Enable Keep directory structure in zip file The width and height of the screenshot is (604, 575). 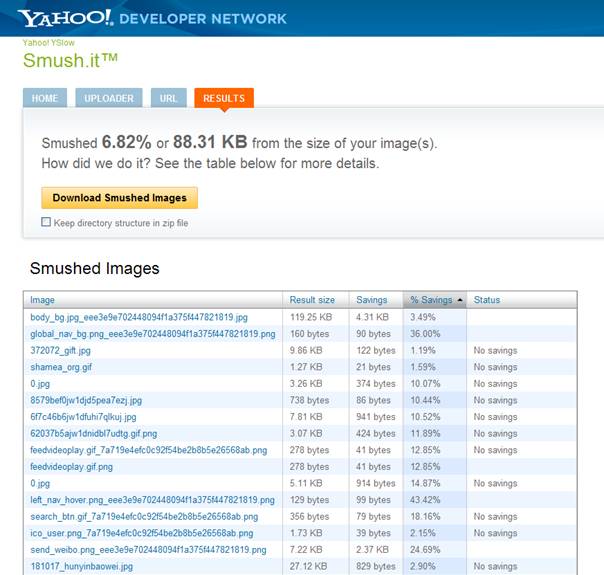46,223
